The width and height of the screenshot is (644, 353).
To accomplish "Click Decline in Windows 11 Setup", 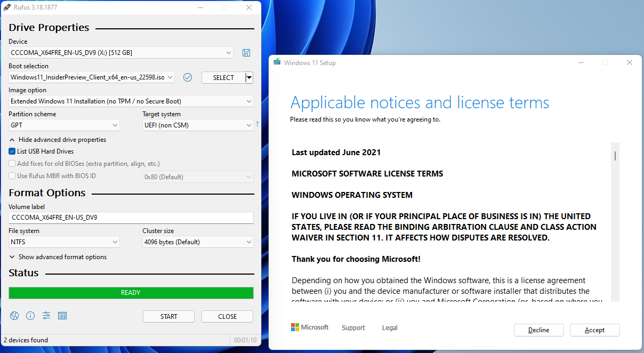I will coord(539,330).
